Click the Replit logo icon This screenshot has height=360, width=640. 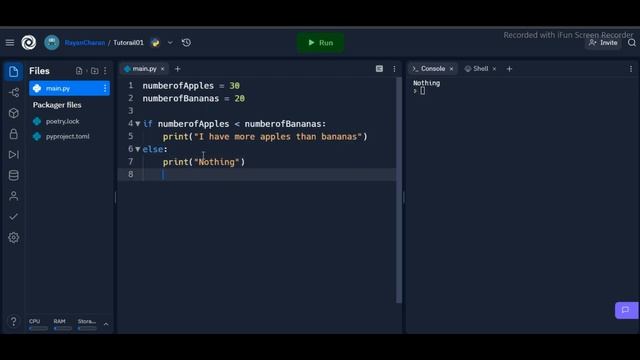(29, 42)
